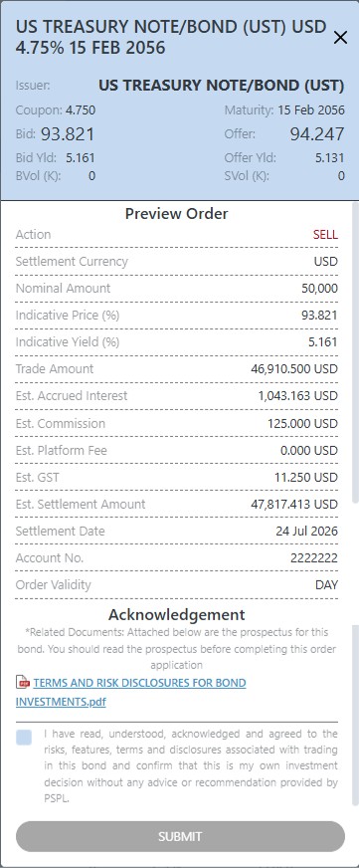Viewport: 359px width, 868px height.
Task: Select the Offer price 94.247
Action: (x=317, y=134)
